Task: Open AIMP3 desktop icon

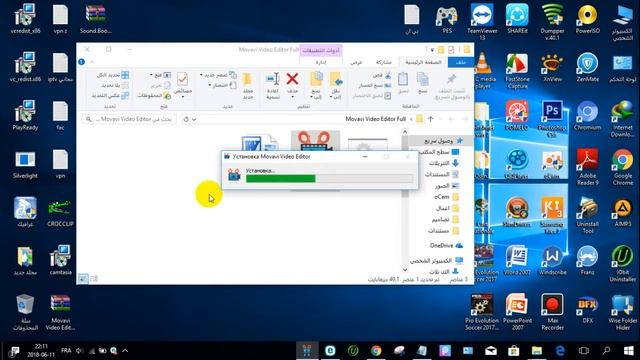Action: pyautogui.click(x=622, y=212)
